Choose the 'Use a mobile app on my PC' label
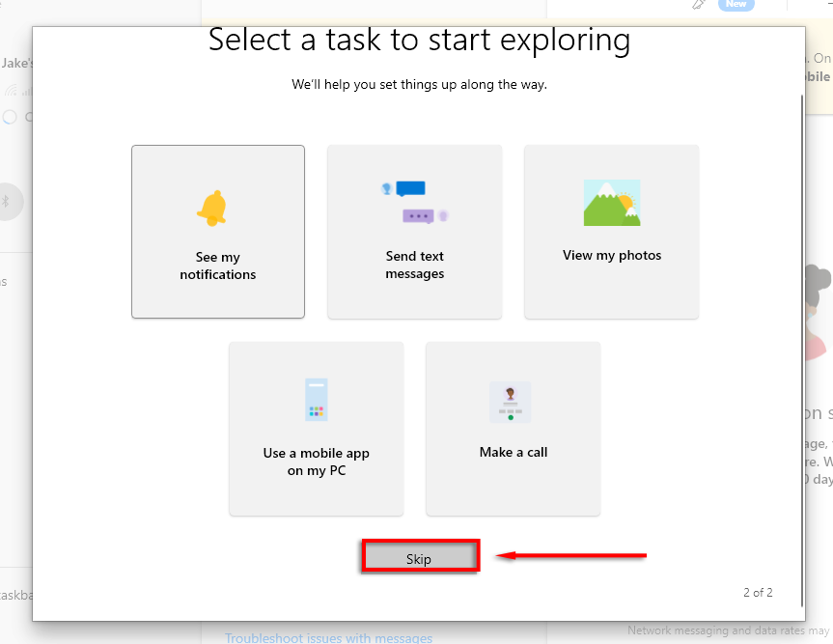833x644 pixels. point(317,462)
